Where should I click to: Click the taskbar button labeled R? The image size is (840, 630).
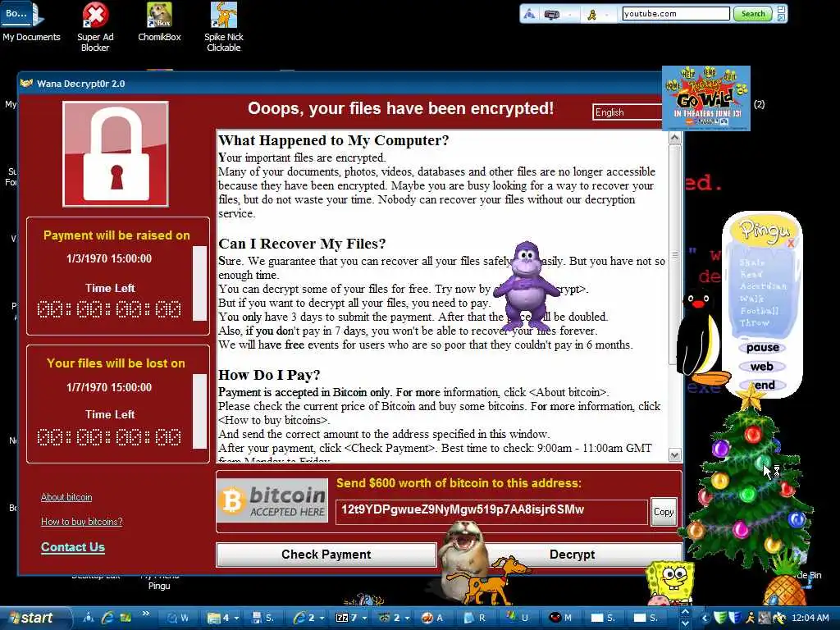475,618
